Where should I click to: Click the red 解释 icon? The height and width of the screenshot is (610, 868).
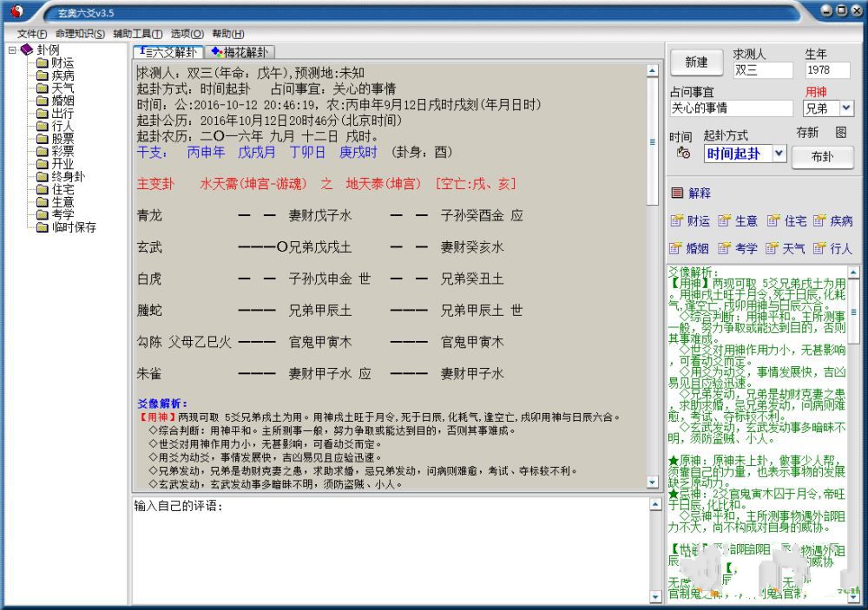pos(678,193)
